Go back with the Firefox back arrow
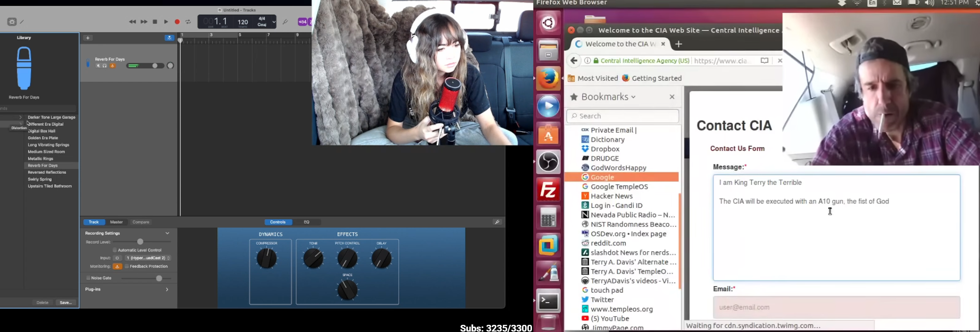Screen dimensions: 980x332 click(x=574, y=61)
